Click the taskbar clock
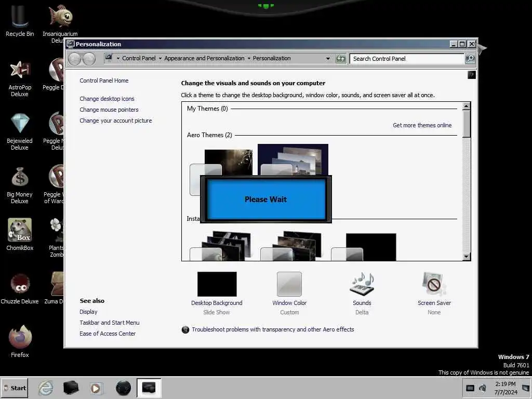Viewport: 532px width, 399px height. pyautogui.click(x=505, y=388)
